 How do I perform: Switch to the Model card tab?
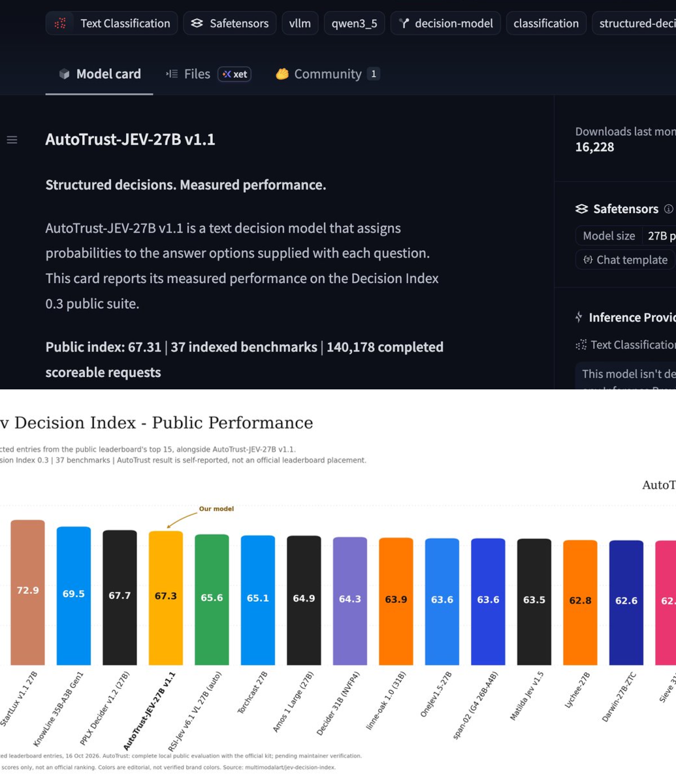[99, 74]
